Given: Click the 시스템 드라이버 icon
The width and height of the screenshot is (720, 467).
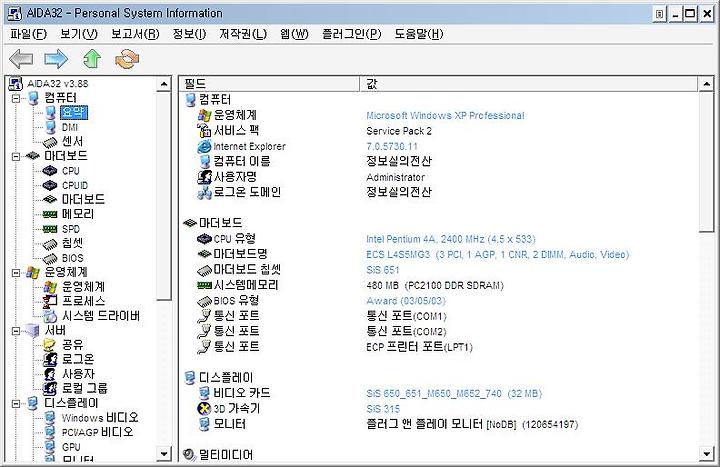Looking at the screenshot, I should [50, 316].
